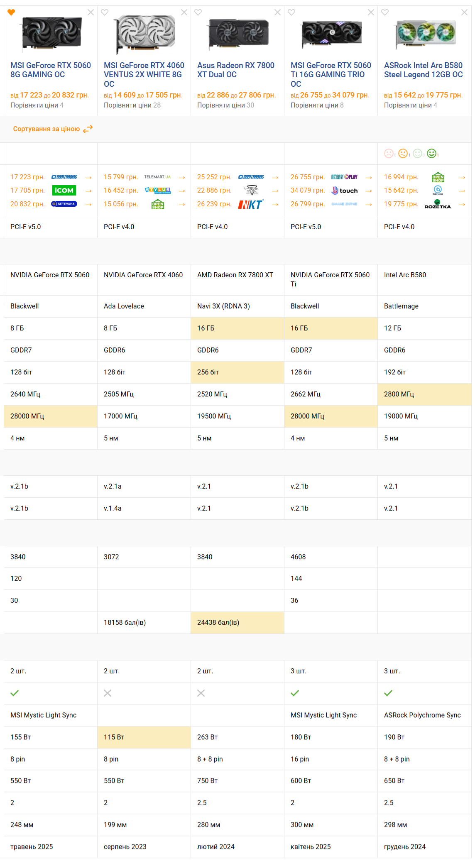Click the swap arrows icon beside price sorting
This screenshot has height=868, width=475.
[x=88, y=129]
